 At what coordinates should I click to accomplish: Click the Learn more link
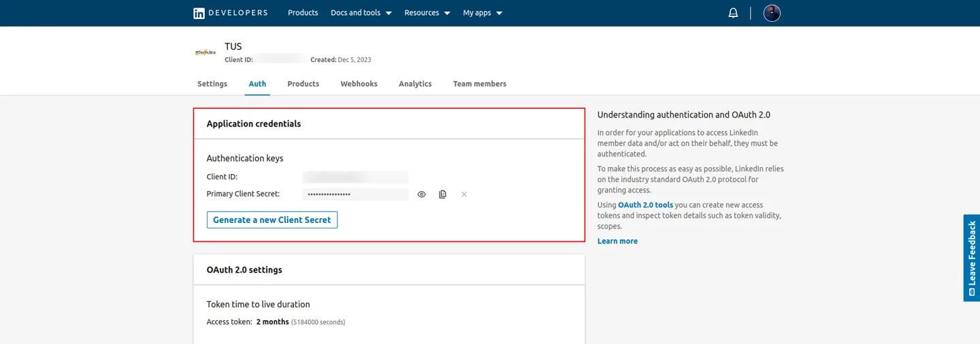[x=617, y=241]
